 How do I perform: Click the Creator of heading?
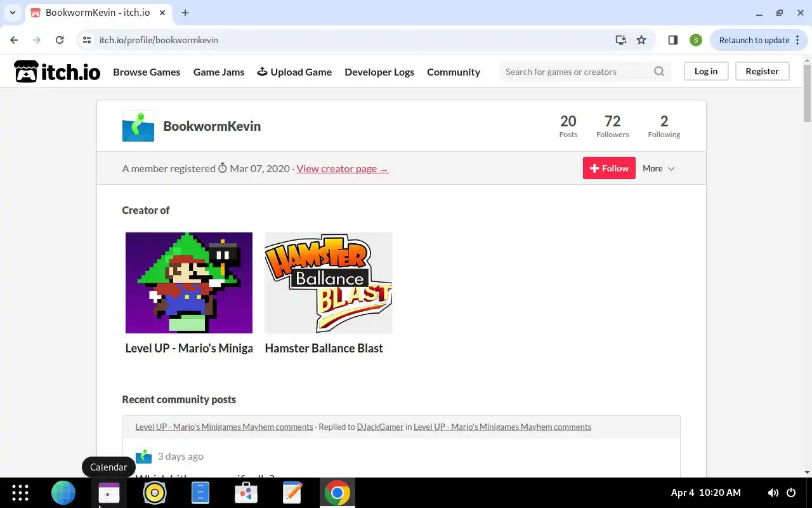pos(146,210)
